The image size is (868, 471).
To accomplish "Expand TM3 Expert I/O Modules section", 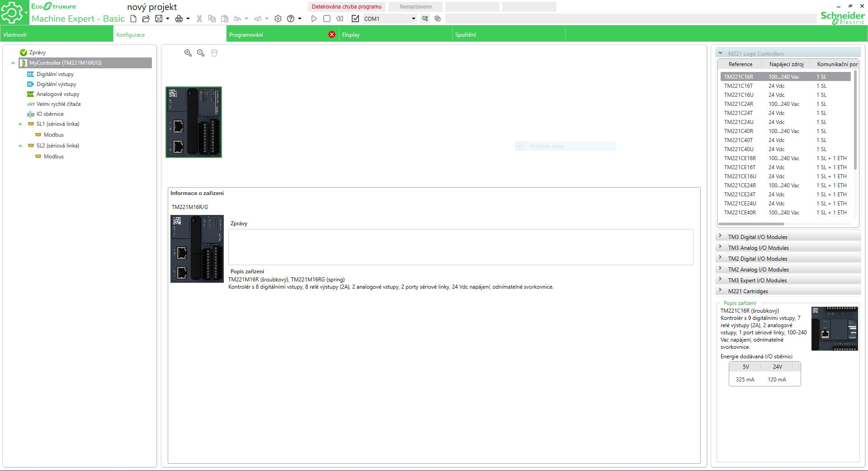I will pos(720,280).
